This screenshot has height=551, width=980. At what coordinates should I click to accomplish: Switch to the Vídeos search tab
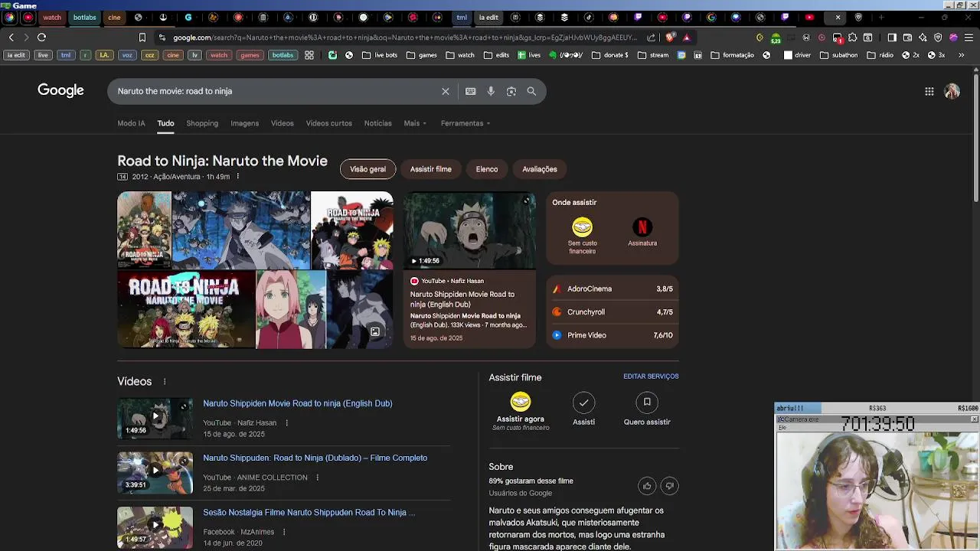pyautogui.click(x=282, y=123)
